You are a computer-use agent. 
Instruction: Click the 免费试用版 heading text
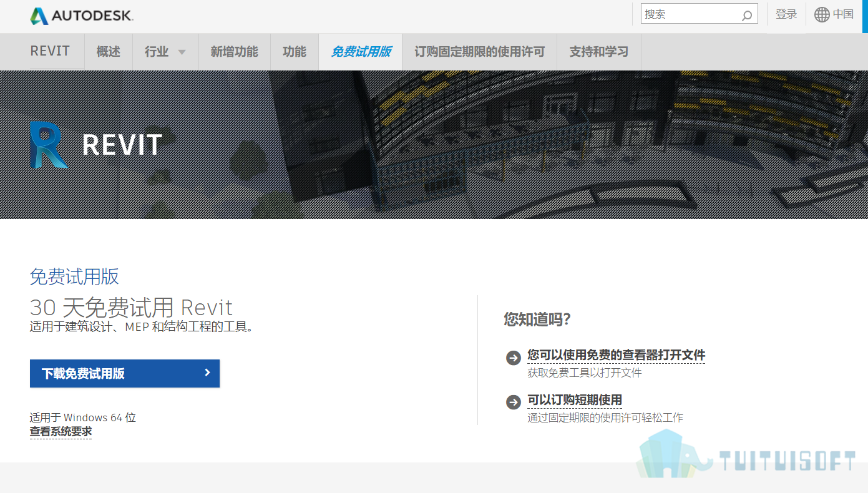[74, 276]
